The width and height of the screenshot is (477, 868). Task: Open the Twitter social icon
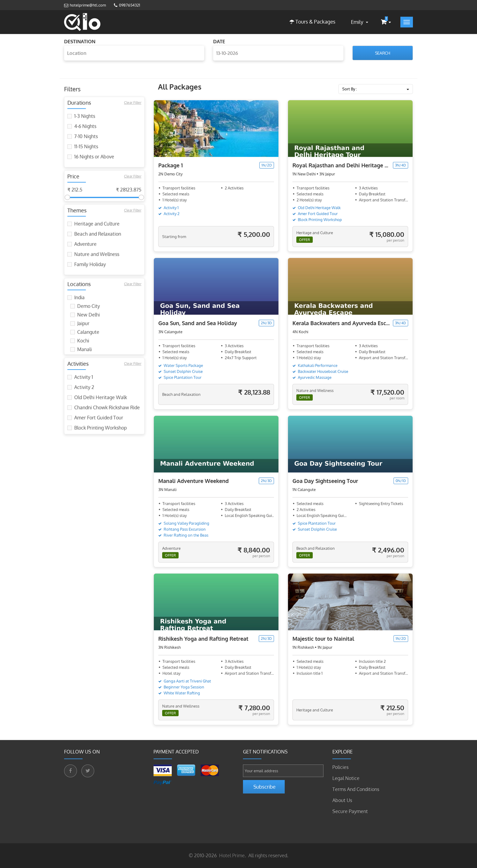88,770
